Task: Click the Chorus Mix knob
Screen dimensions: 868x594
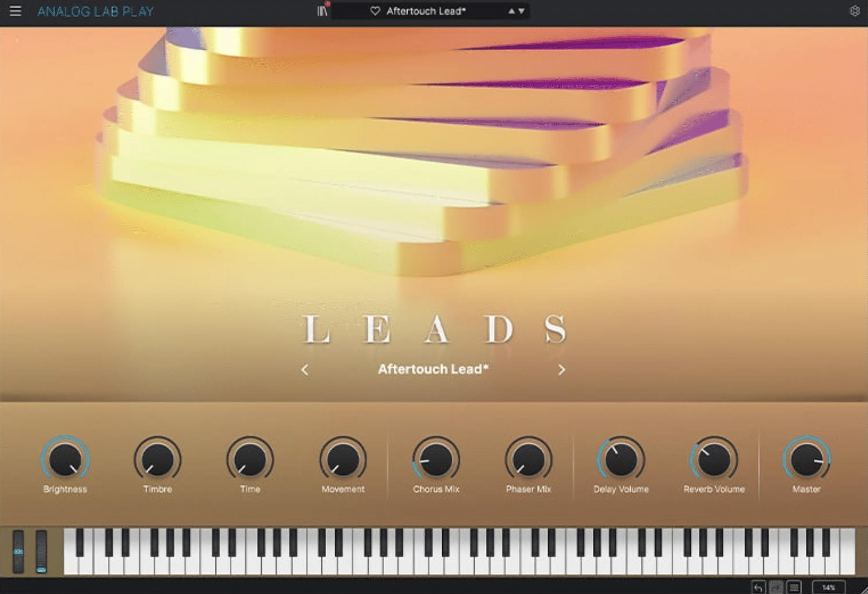Action: 436,459
